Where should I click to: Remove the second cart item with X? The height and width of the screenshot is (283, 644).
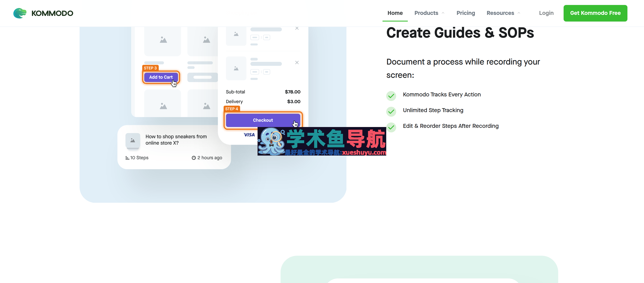297,63
